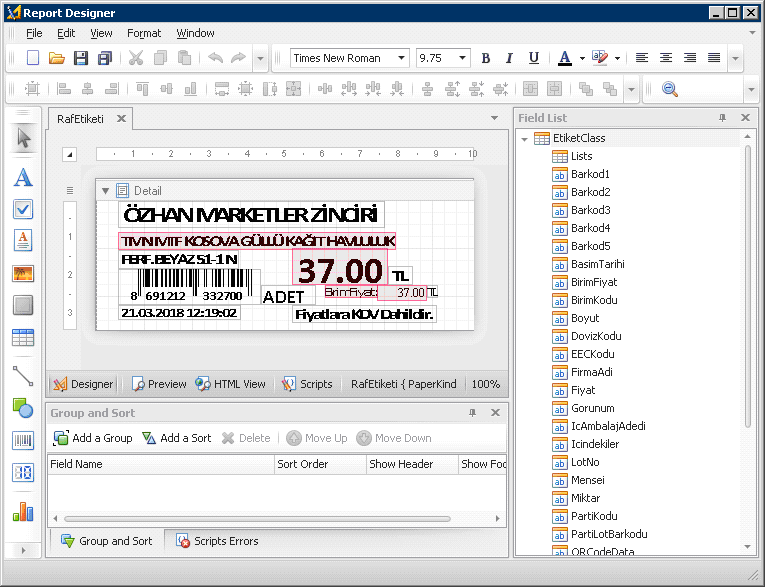Open the Times New Roman font dropdown
Image resolution: width=765 pixels, height=587 pixels.
coord(402,58)
